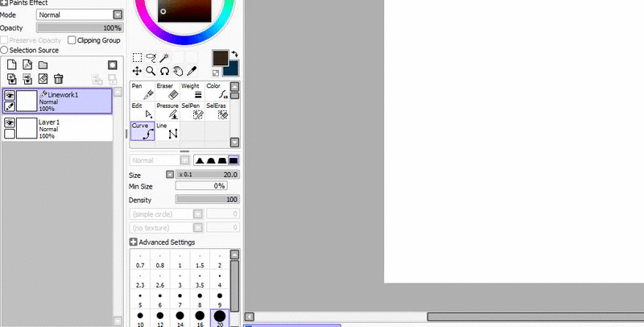This screenshot has height=327, width=644.
Task: Choose the Line tool
Action: point(167,131)
